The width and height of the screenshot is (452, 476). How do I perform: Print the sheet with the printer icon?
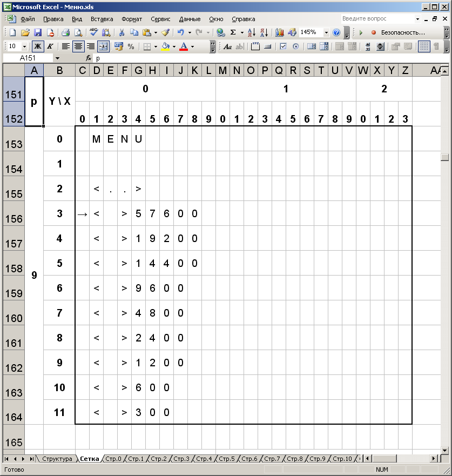point(65,32)
